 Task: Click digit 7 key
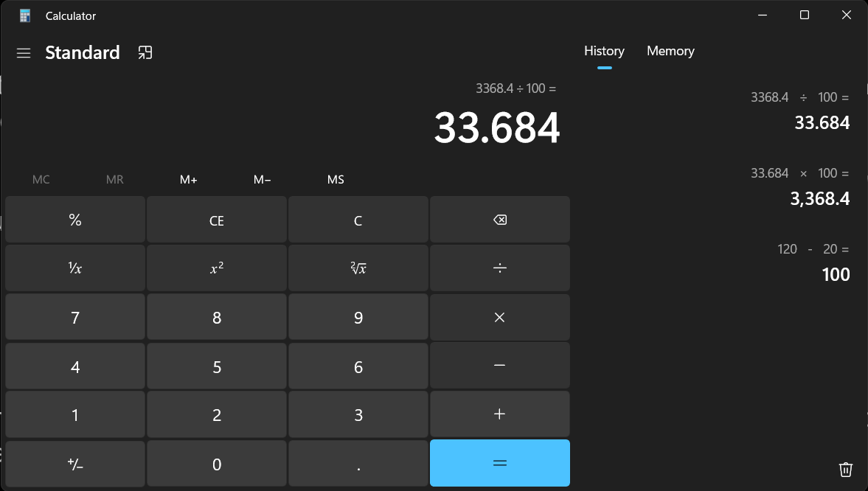75,317
